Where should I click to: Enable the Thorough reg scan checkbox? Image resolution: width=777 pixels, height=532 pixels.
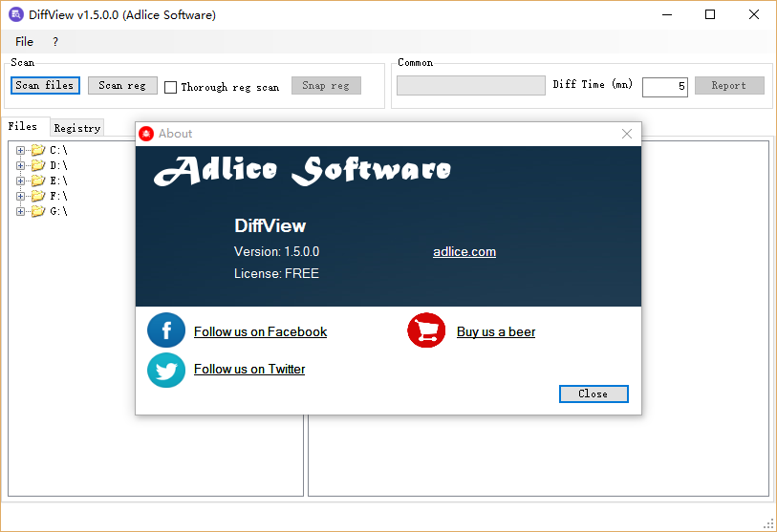tap(171, 87)
